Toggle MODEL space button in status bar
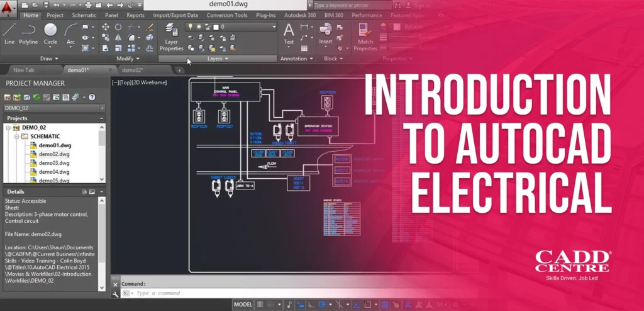The image size is (644, 311). [x=243, y=305]
